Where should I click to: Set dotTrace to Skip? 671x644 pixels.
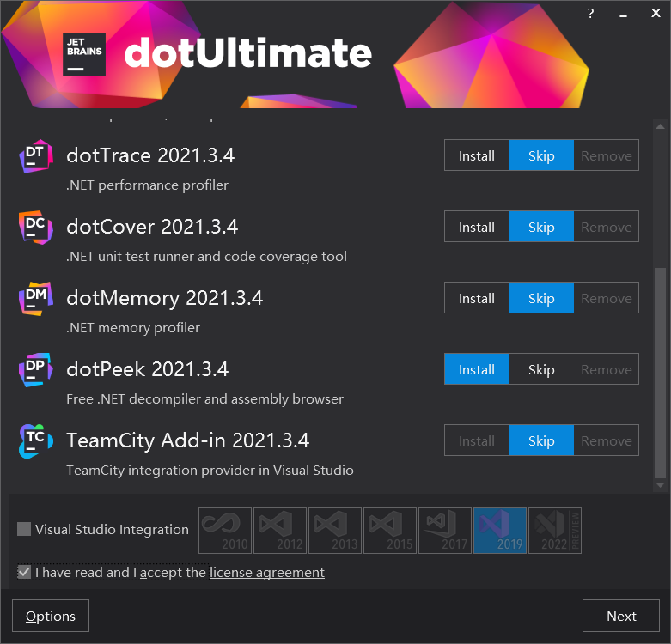pos(541,155)
